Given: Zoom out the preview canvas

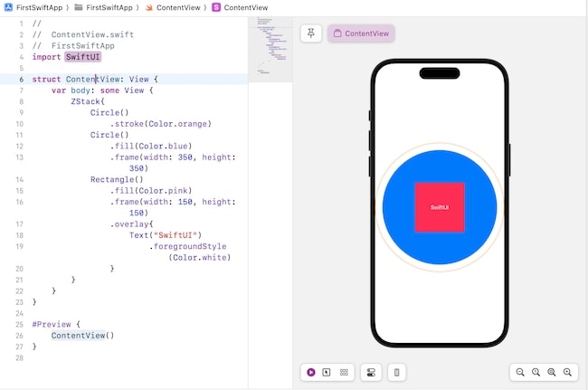Looking at the screenshot, I should [520, 372].
